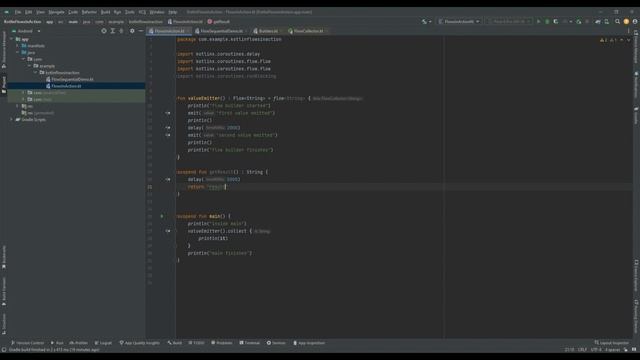
Task: Open run configuration dropdown FlowsInActionKt
Action: 459,22
